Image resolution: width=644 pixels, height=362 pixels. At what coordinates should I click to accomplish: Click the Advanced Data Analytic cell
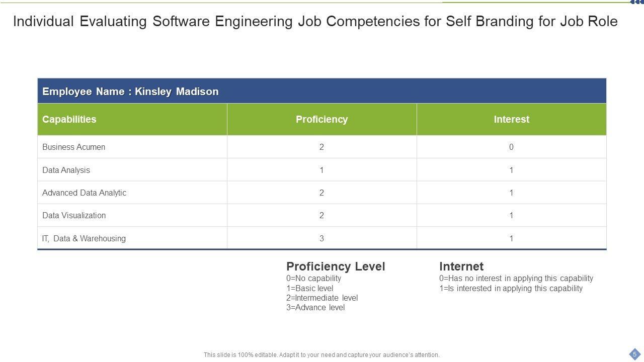point(84,193)
